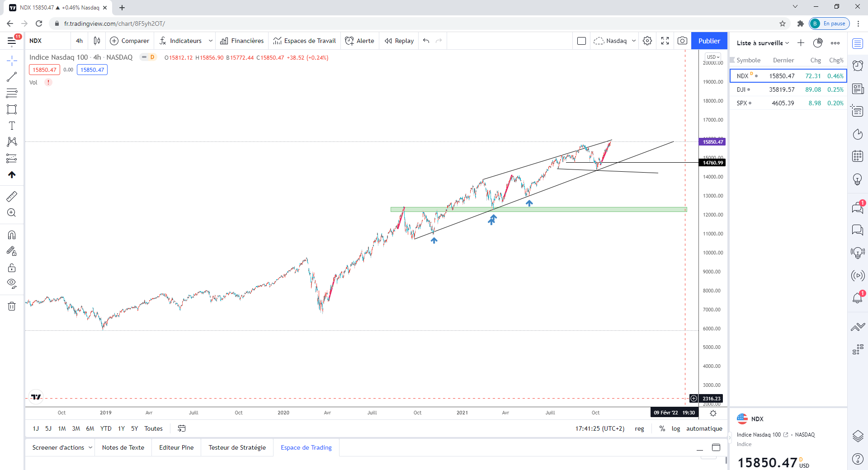868x470 pixels.
Task: Select the geometric shapes tool
Action: tap(12, 109)
